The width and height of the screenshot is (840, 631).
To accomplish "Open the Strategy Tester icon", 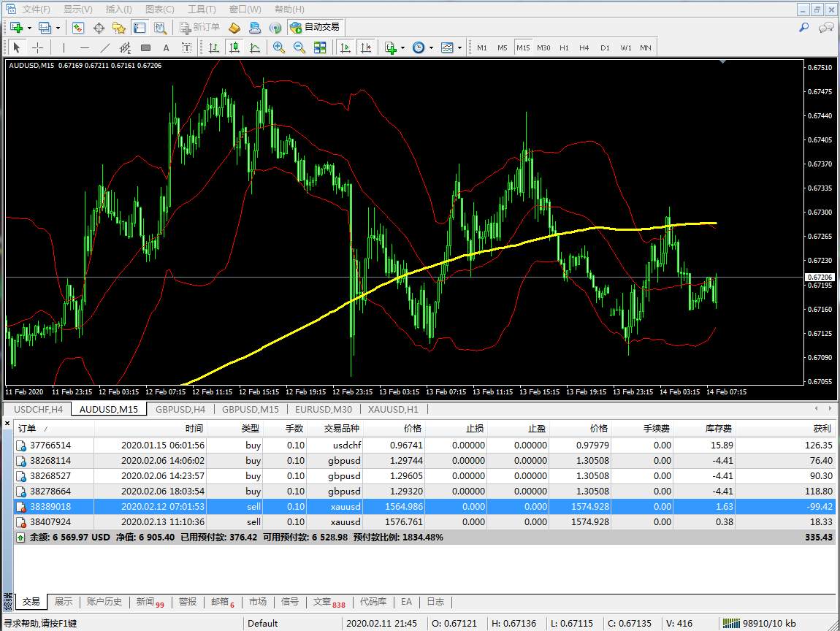I will [160, 27].
